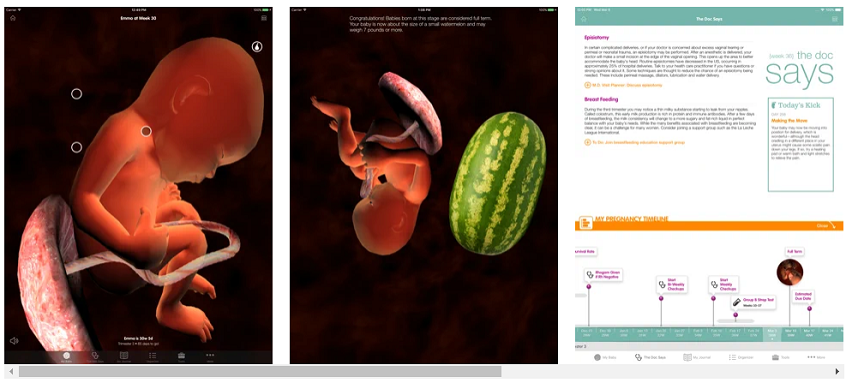The image size is (852, 383).
Task: Open the calendar icon in The Doc Says header
Action: point(835,19)
